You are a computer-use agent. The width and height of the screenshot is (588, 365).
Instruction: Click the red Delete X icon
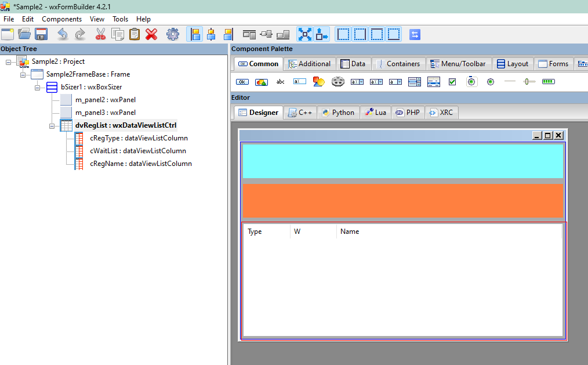(151, 34)
